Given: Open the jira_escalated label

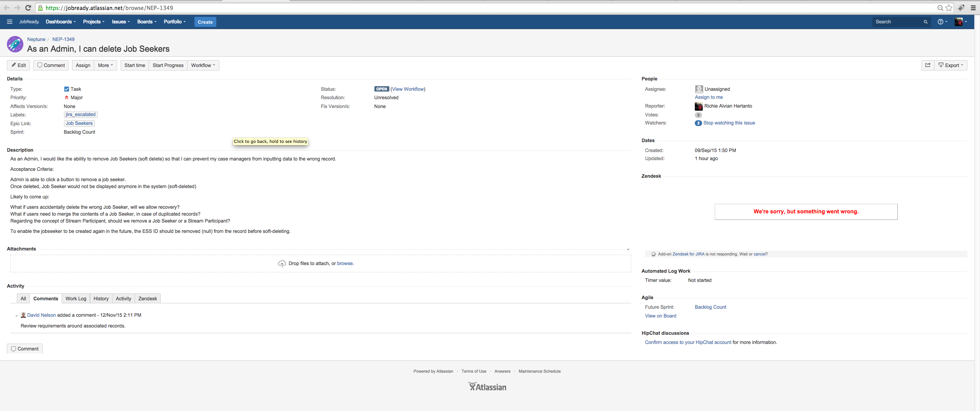Looking at the screenshot, I should 81,115.
